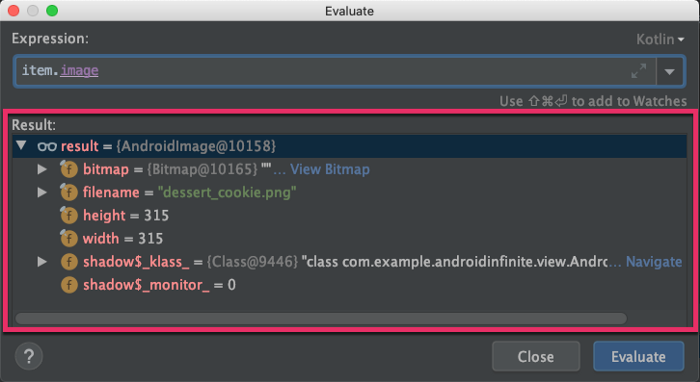Open the help question mark button
This screenshot has width=700, height=382.
(29, 356)
